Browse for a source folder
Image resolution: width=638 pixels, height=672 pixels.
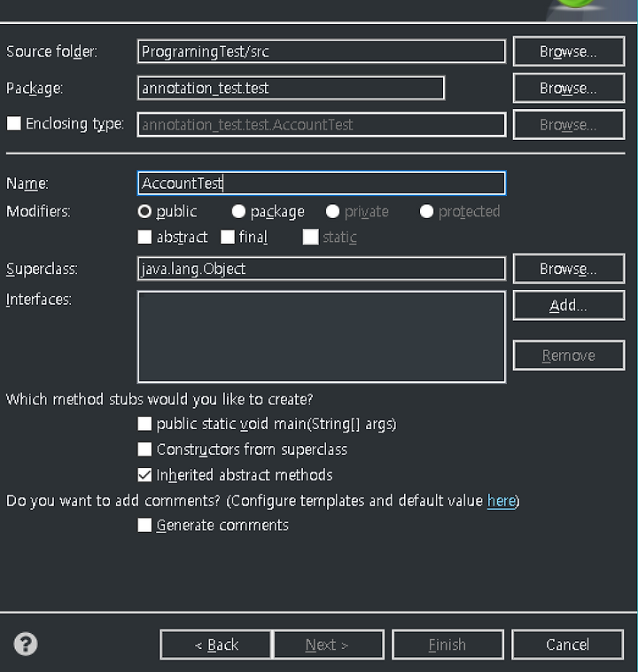click(x=569, y=51)
